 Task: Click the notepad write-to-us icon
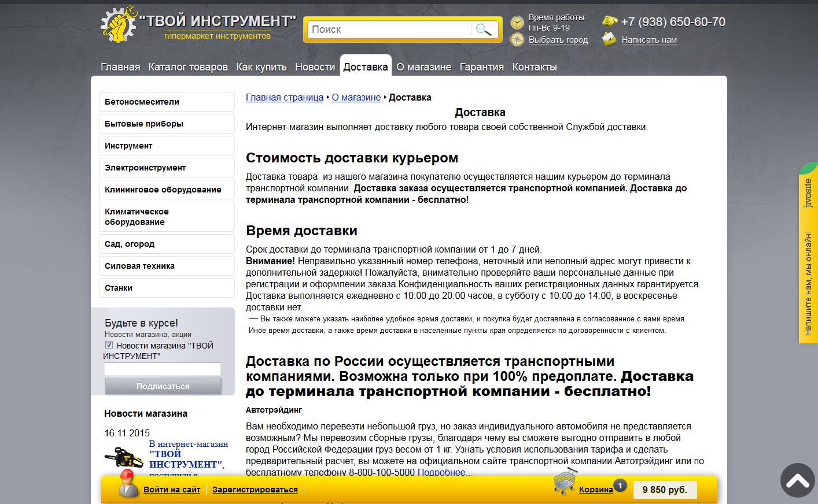pyautogui.click(x=609, y=39)
